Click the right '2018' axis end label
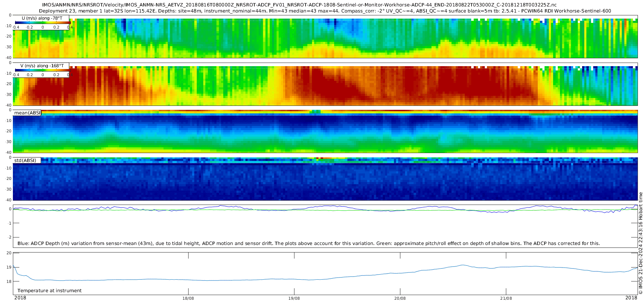The image size is (644, 304). click(631, 298)
